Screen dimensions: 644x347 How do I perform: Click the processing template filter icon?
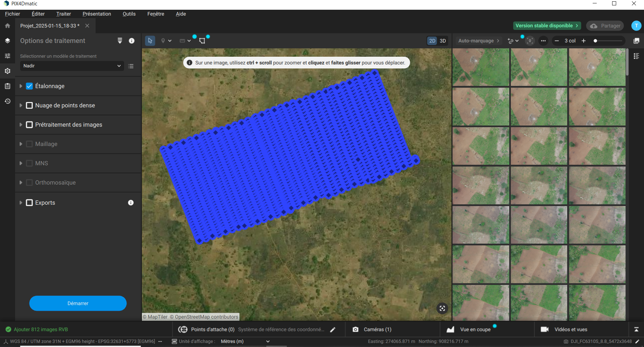120,41
